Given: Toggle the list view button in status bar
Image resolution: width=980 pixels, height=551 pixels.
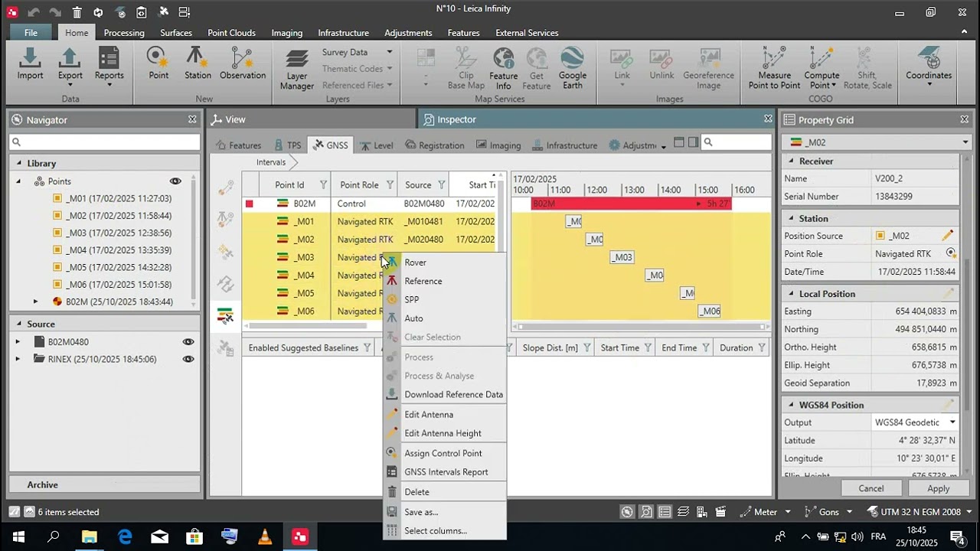Looking at the screenshot, I should click(x=665, y=512).
